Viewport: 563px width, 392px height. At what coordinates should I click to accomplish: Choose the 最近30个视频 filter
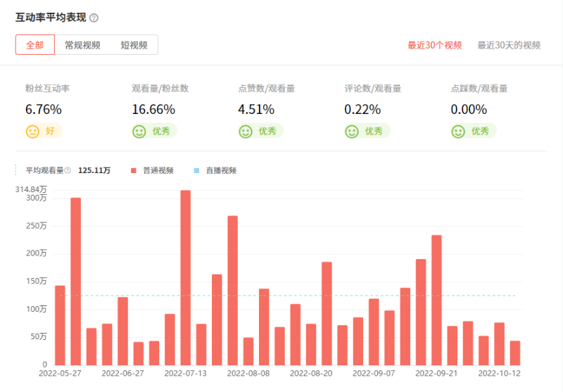click(x=434, y=45)
